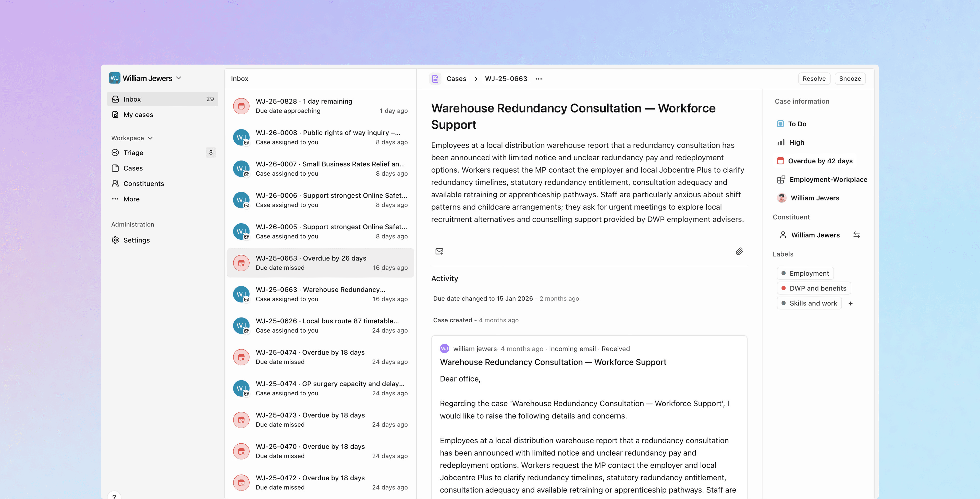Click the Employment-Workplace category icon
This screenshot has height=499, width=980.
coord(781,179)
